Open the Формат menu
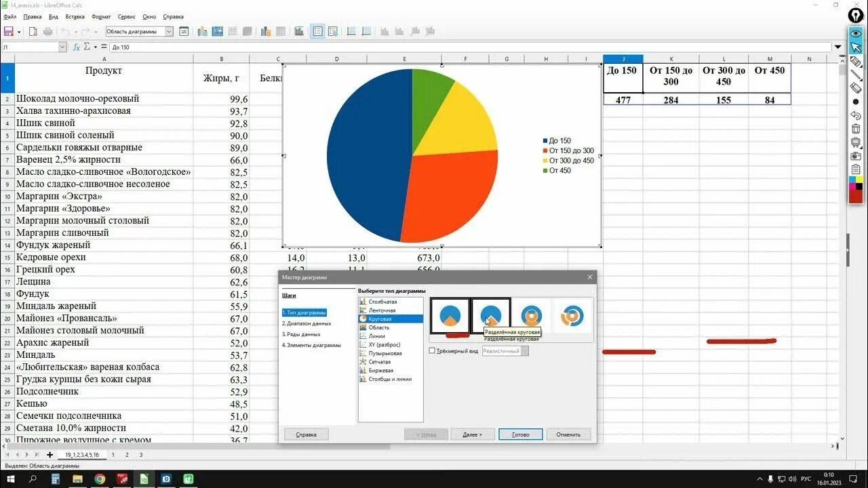 pyautogui.click(x=101, y=16)
